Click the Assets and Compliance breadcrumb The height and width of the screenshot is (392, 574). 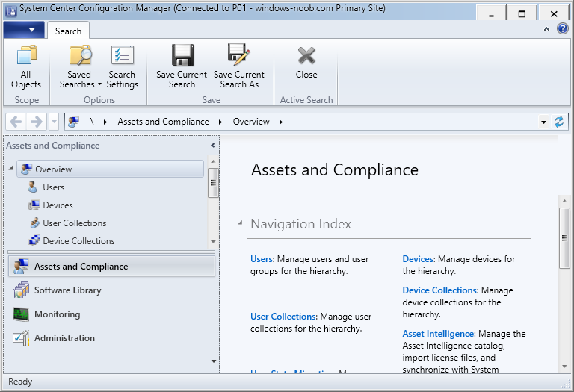[163, 122]
